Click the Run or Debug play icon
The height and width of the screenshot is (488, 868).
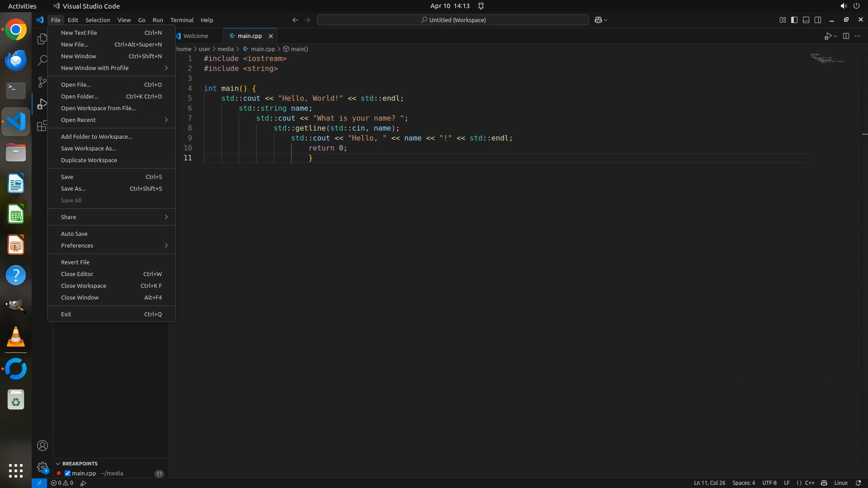(827, 36)
